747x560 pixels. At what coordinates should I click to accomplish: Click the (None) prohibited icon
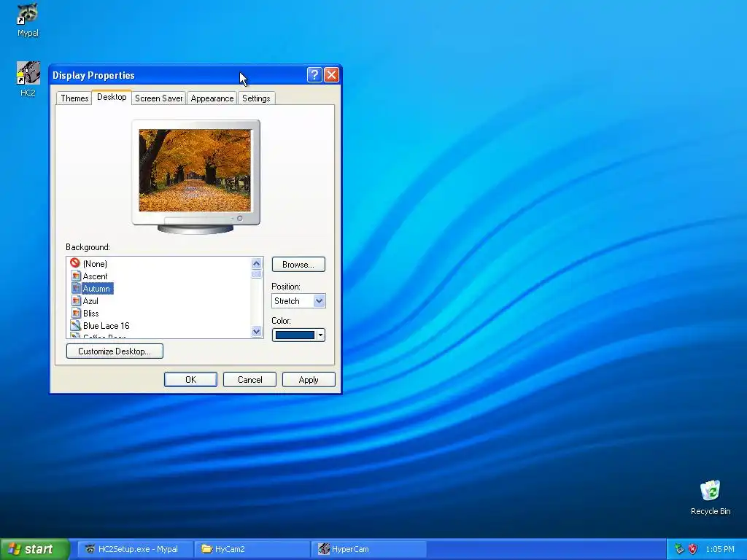point(75,262)
